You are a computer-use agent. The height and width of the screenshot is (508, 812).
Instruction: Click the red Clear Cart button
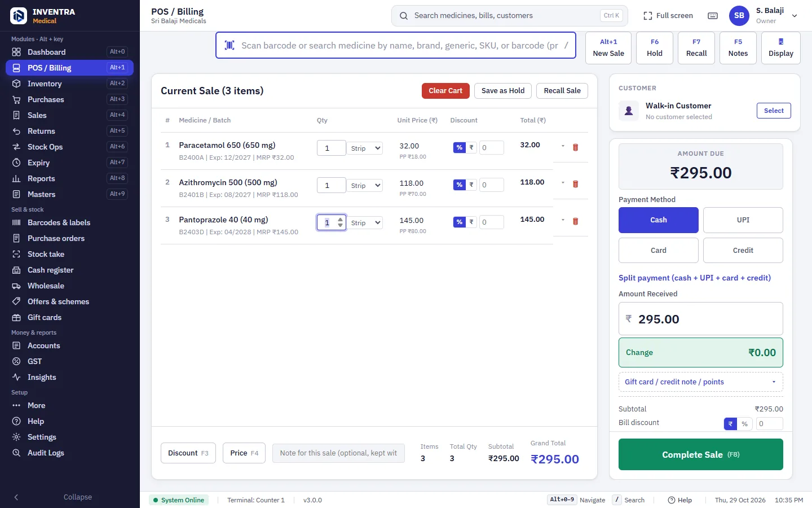click(445, 91)
